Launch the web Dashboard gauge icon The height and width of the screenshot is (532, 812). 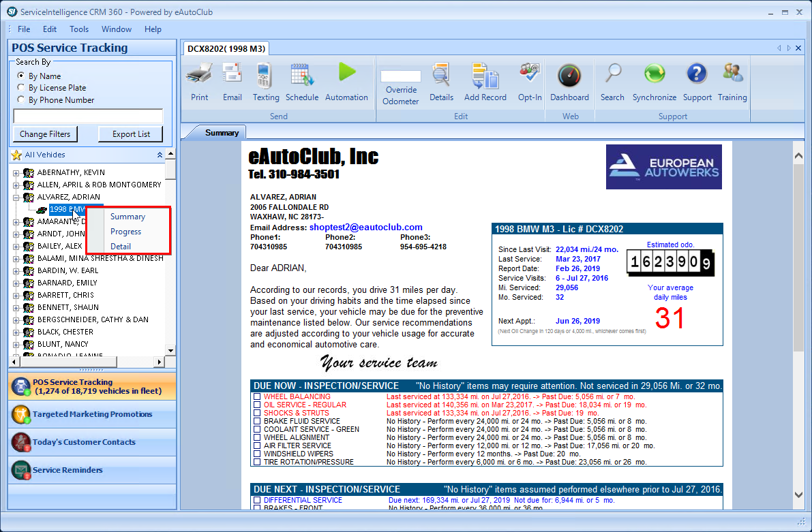(569, 76)
